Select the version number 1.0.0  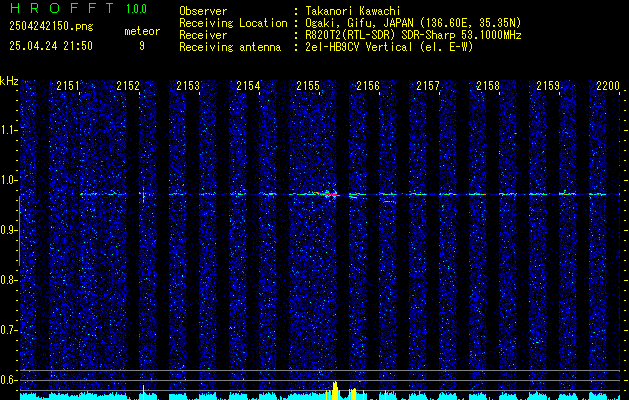tap(136, 9)
